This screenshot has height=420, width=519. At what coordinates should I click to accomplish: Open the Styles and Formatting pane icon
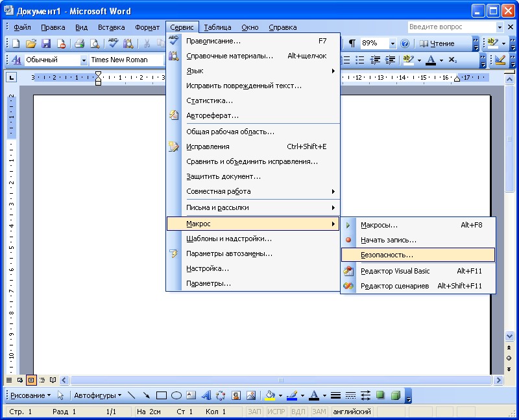click(x=16, y=60)
